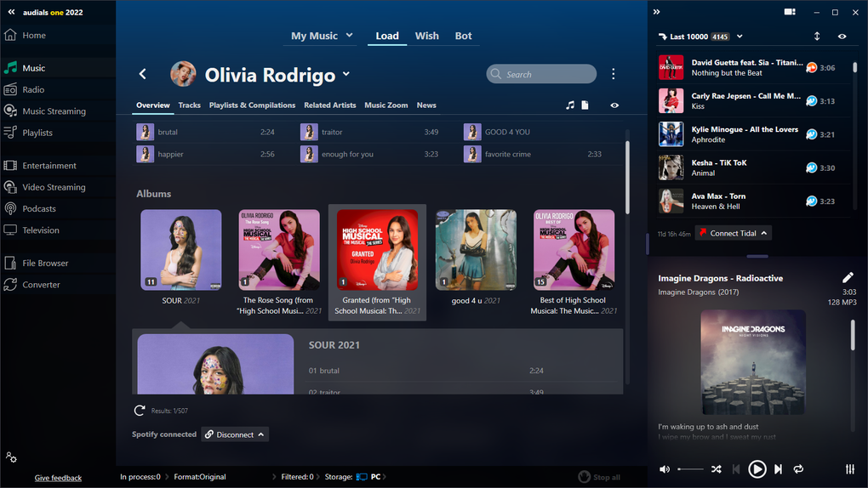The width and height of the screenshot is (868, 488).
Task: Switch to the Bot tab
Action: [x=463, y=36]
